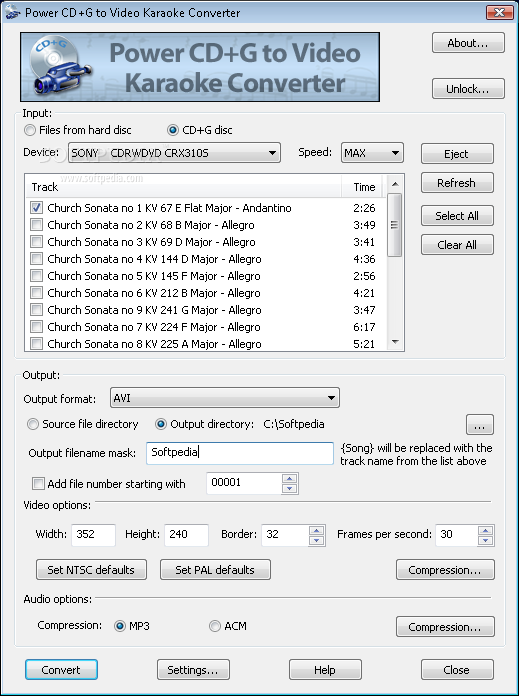This screenshot has width=519, height=696.
Task: Click Set PAL defaults
Action: [215, 569]
